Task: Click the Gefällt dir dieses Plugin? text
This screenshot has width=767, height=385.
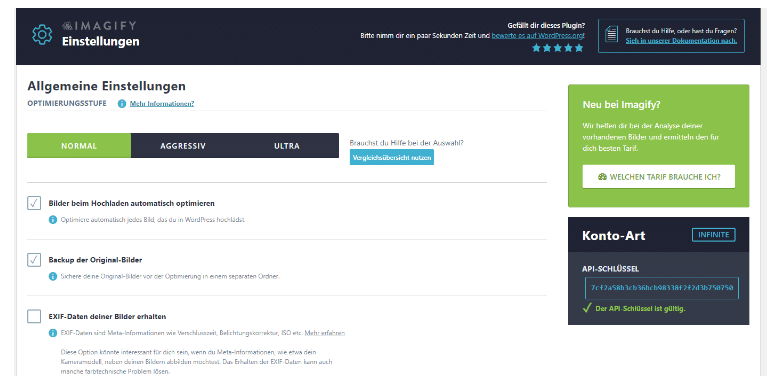Action: point(546,26)
